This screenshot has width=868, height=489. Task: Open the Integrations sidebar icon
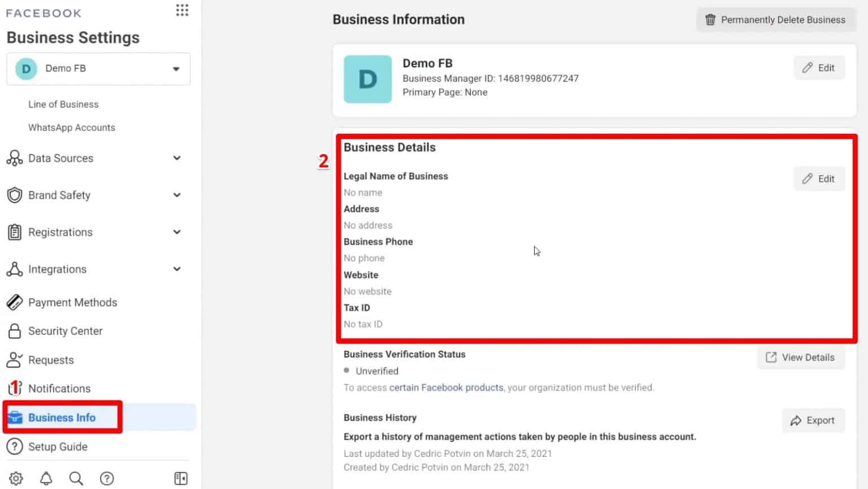(x=15, y=269)
